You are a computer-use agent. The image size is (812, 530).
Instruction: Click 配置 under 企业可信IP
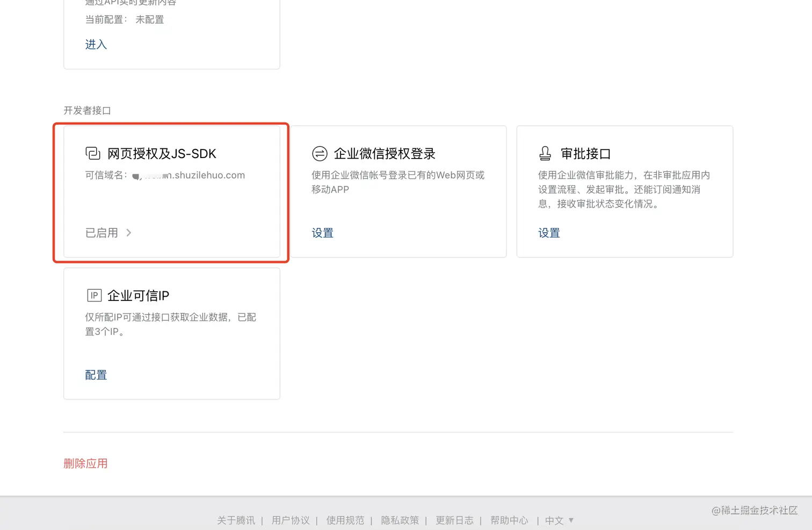click(96, 375)
